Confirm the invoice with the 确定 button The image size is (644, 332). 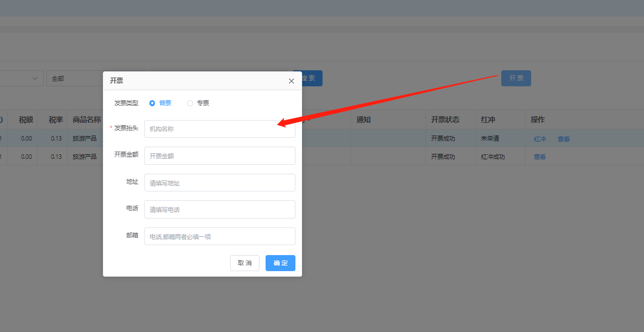280,263
